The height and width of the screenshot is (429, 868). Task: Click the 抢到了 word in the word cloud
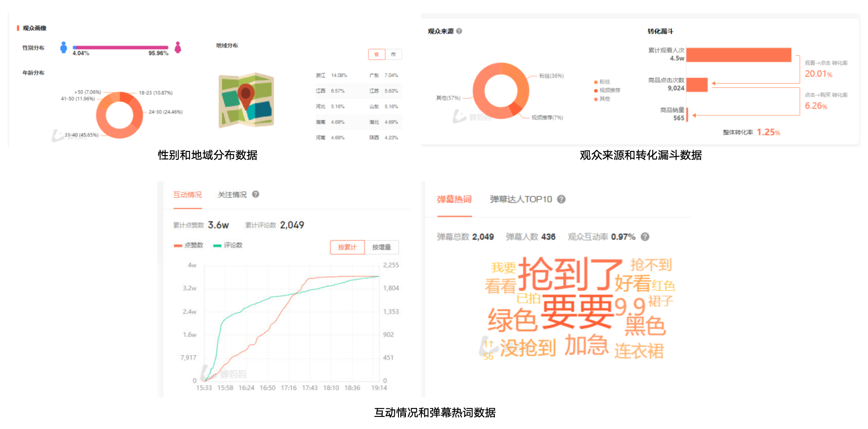tap(570, 274)
